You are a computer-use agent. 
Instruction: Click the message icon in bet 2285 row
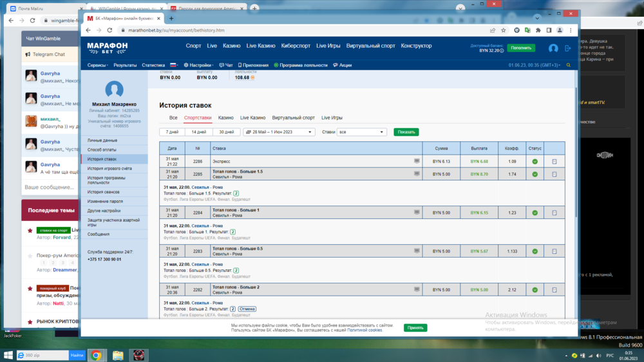[x=417, y=174]
